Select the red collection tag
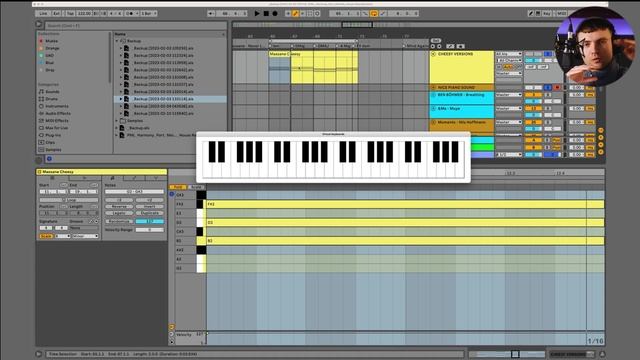640x360 pixels. [41, 41]
